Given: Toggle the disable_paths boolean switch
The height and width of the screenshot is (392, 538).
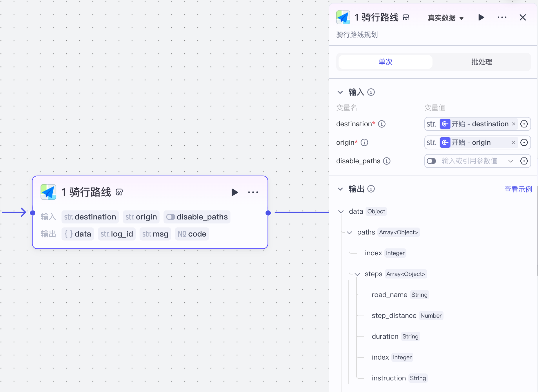Looking at the screenshot, I should pos(431,161).
